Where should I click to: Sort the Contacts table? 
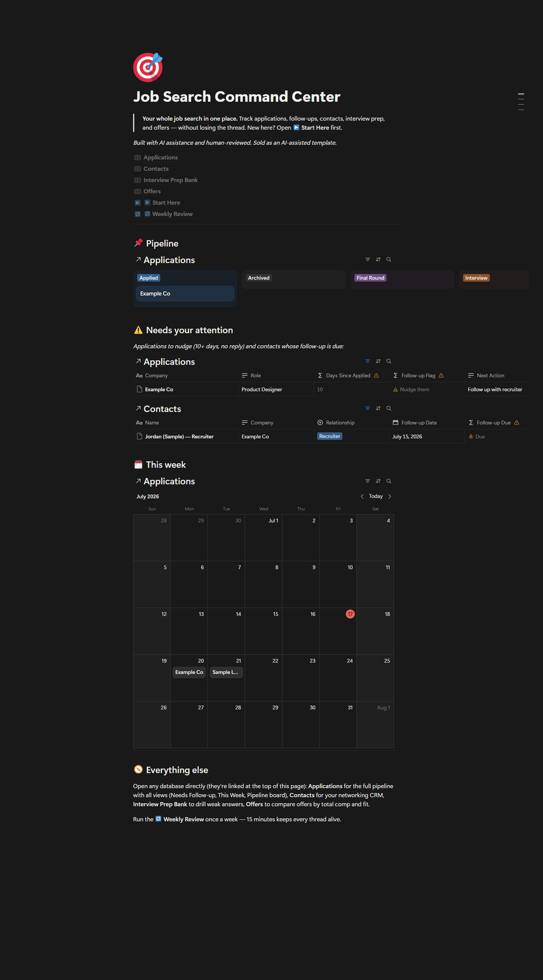coord(378,409)
